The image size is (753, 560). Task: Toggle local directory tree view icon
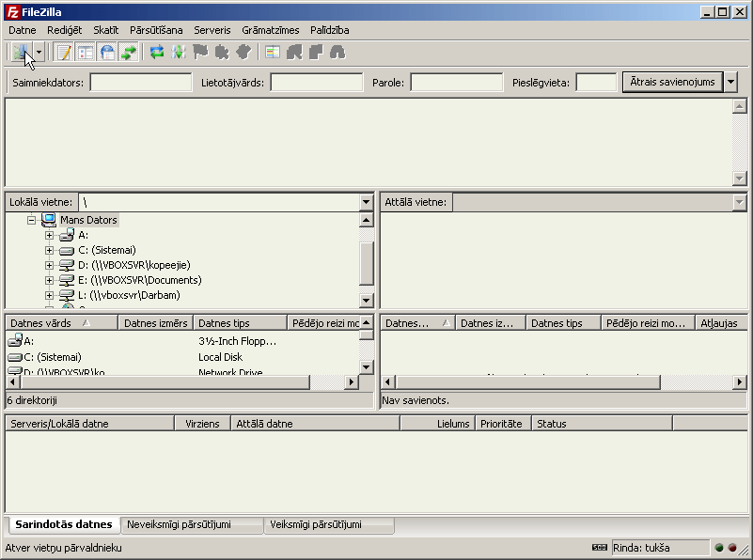point(86,52)
